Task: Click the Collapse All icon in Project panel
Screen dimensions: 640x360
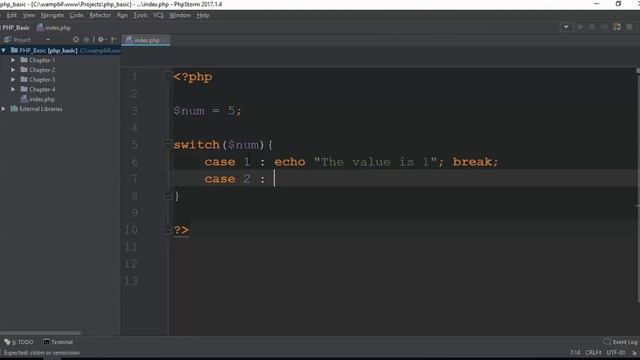Action: (86, 40)
